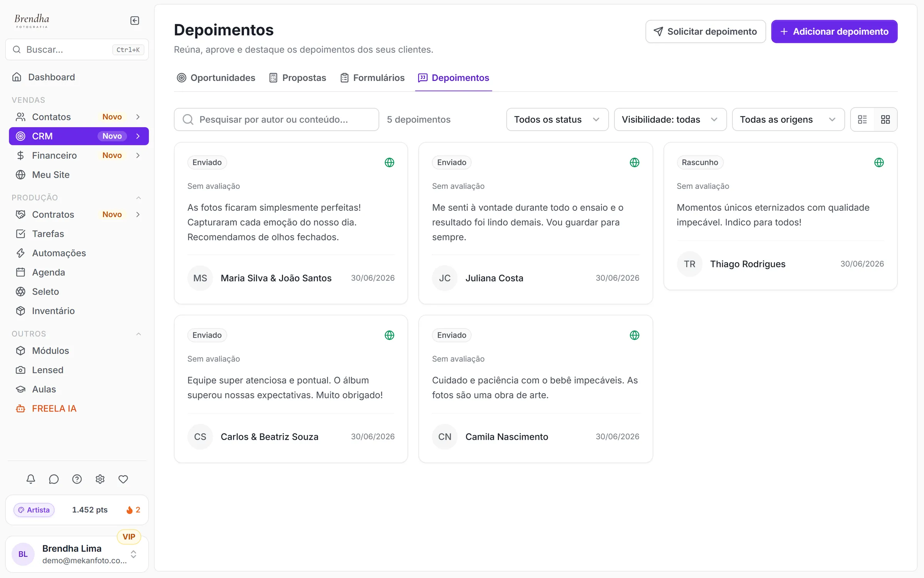Open the Visibilidade: todas dropdown

(670, 119)
